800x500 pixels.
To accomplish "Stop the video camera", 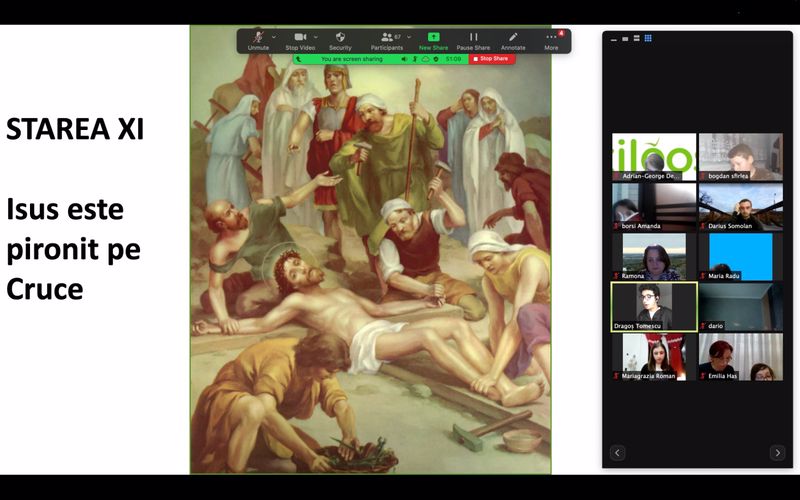I will 299,39.
